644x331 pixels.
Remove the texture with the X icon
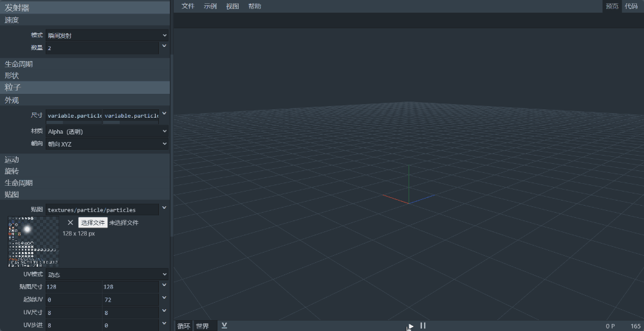[70, 222]
